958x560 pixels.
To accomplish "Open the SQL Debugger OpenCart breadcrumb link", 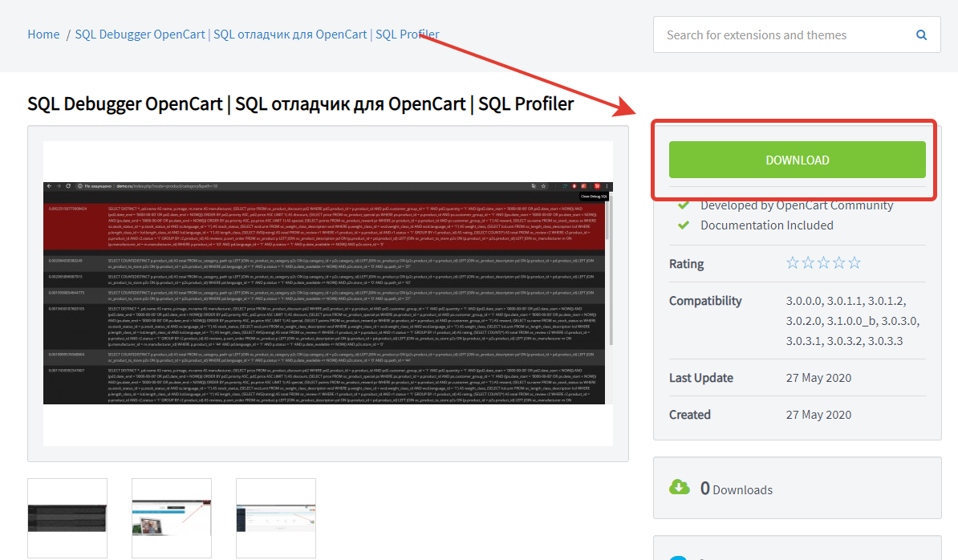I will (257, 34).
